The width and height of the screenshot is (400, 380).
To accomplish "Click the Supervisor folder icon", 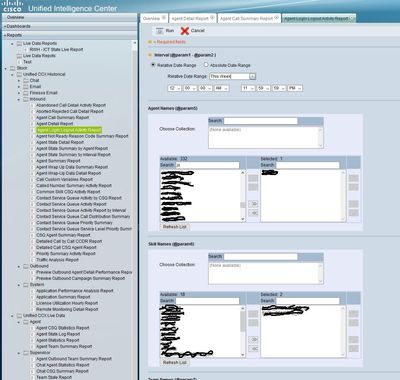I will pos(26,353).
